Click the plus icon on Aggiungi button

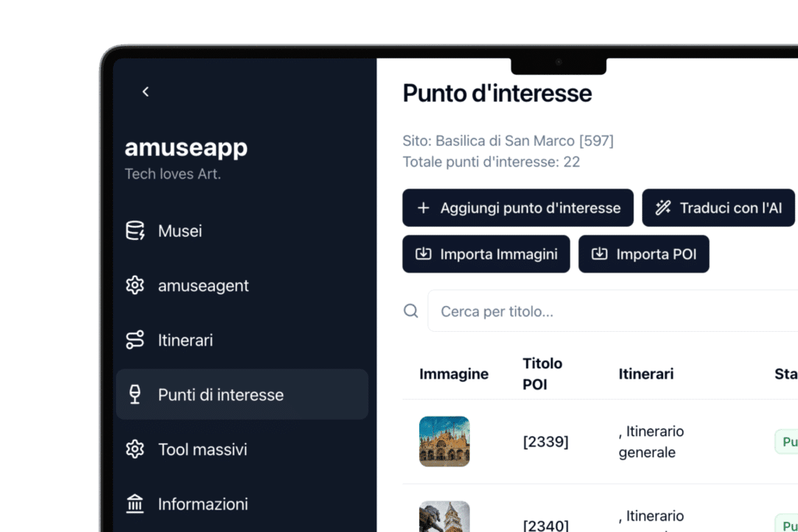coord(423,208)
